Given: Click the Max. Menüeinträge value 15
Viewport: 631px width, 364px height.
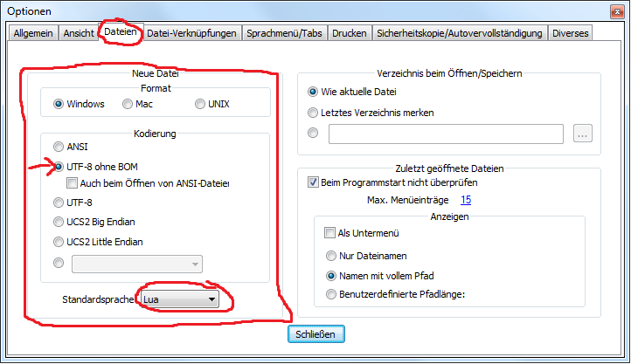Looking at the screenshot, I should click(x=466, y=200).
